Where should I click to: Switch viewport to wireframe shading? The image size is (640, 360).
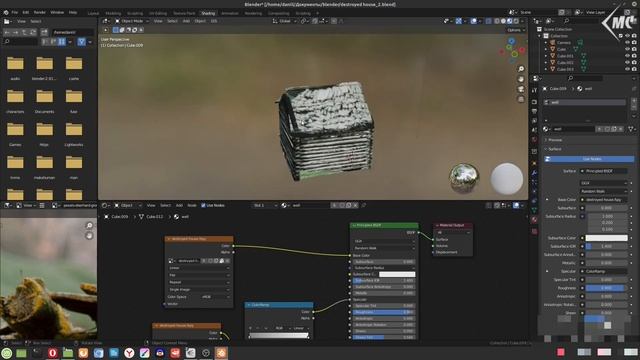click(497, 21)
